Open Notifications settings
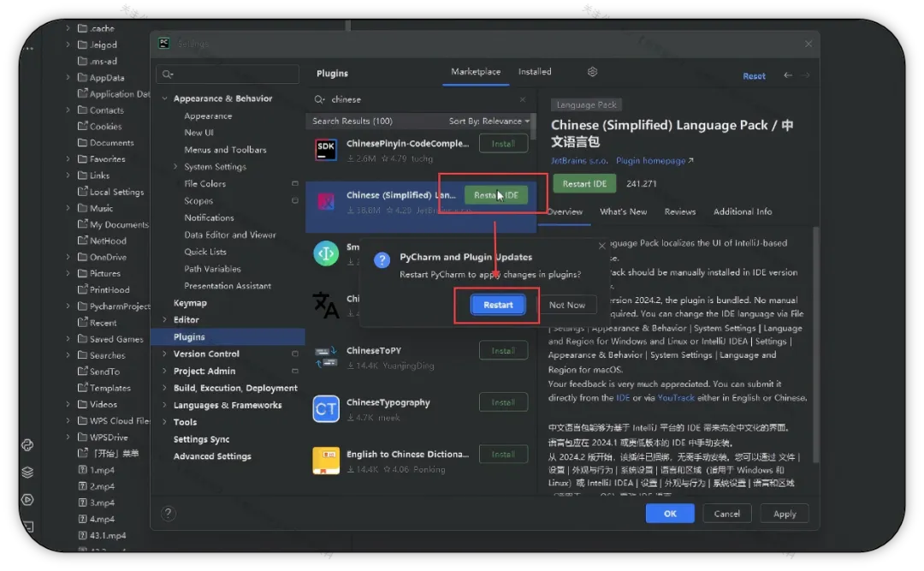This screenshot has width=924, height=571. coord(209,217)
